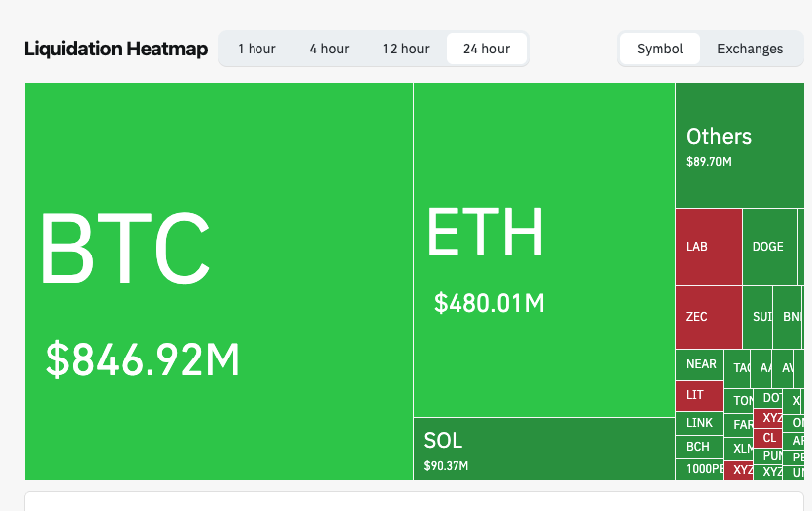Select the red LAB tile

pyautogui.click(x=708, y=247)
